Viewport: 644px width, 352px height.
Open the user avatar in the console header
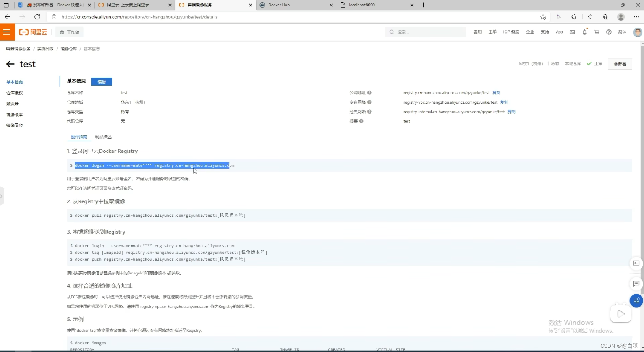pyautogui.click(x=638, y=32)
